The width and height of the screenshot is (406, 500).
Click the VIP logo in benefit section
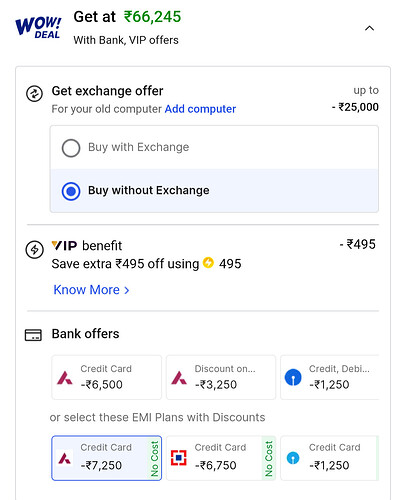[x=64, y=246]
